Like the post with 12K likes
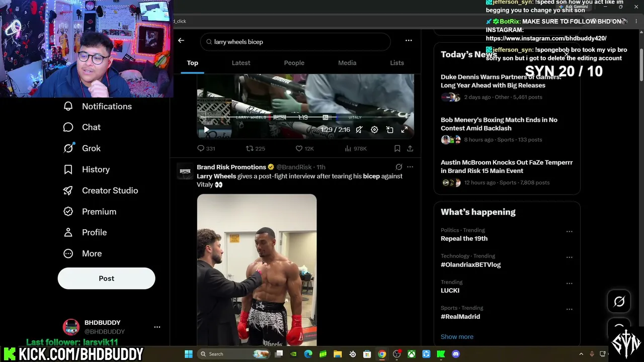 [304, 148]
